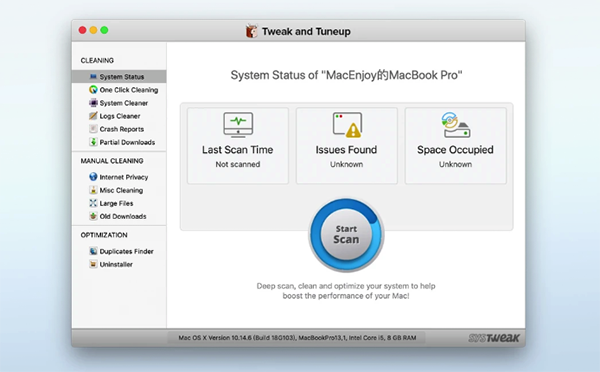Click "Unknown" under Space Occupied
Screen dimensions: 600x372
click(x=455, y=164)
